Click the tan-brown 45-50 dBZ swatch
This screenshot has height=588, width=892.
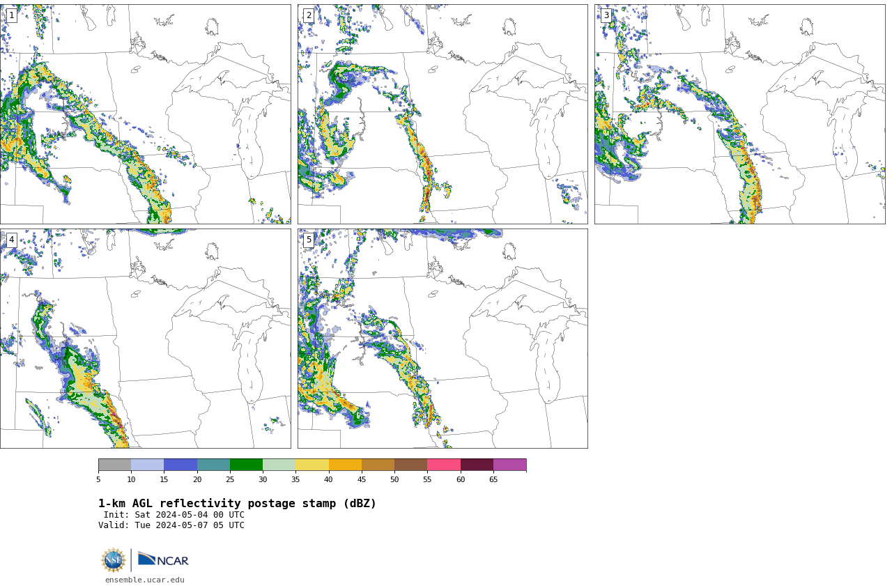[x=378, y=465]
